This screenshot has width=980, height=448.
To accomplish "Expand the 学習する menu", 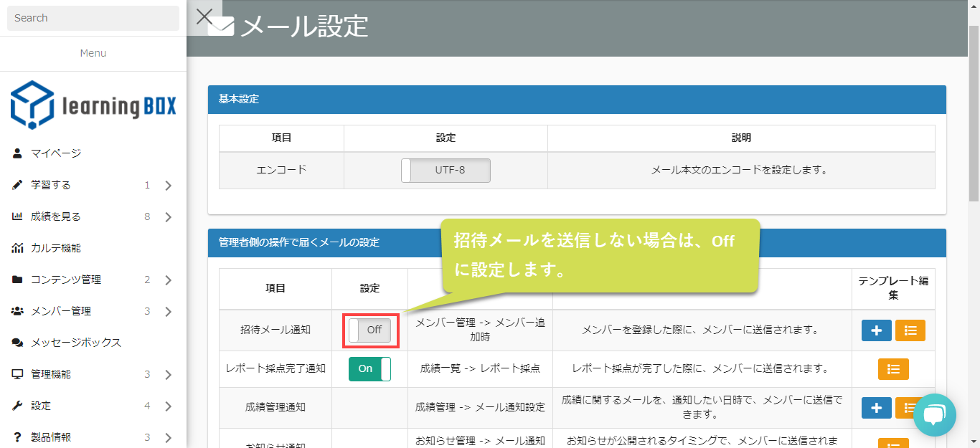I will tap(167, 184).
